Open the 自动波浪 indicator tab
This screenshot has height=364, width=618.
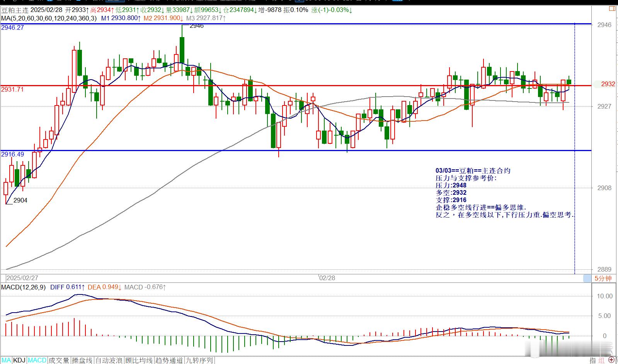point(109,360)
